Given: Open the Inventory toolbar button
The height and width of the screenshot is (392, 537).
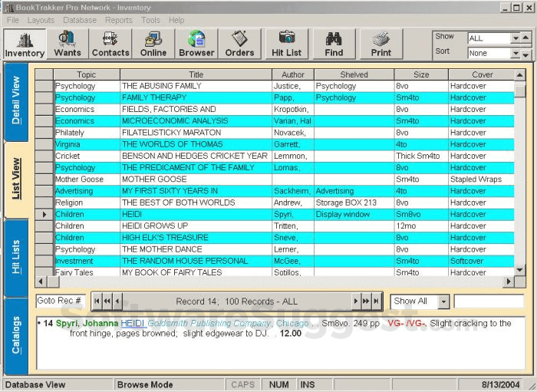Looking at the screenshot, I should (x=25, y=44).
